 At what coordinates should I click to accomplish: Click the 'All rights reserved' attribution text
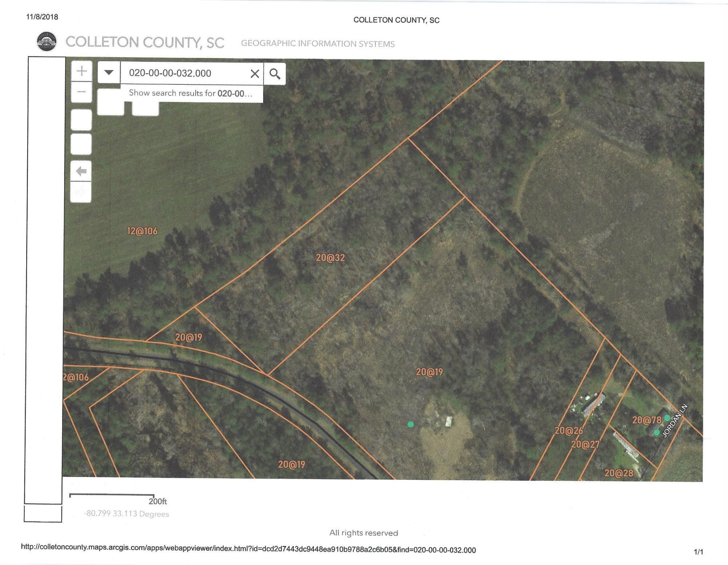click(x=364, y=533)
